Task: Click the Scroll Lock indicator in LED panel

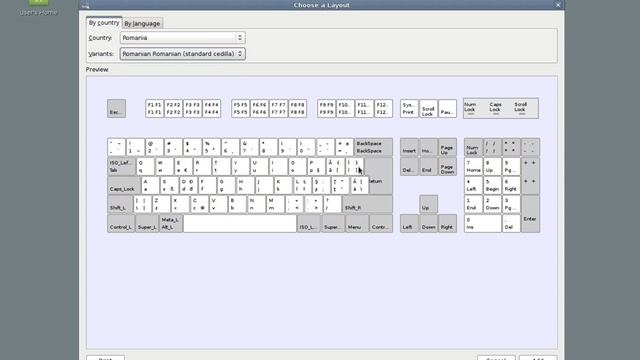Action: (521, 108)
